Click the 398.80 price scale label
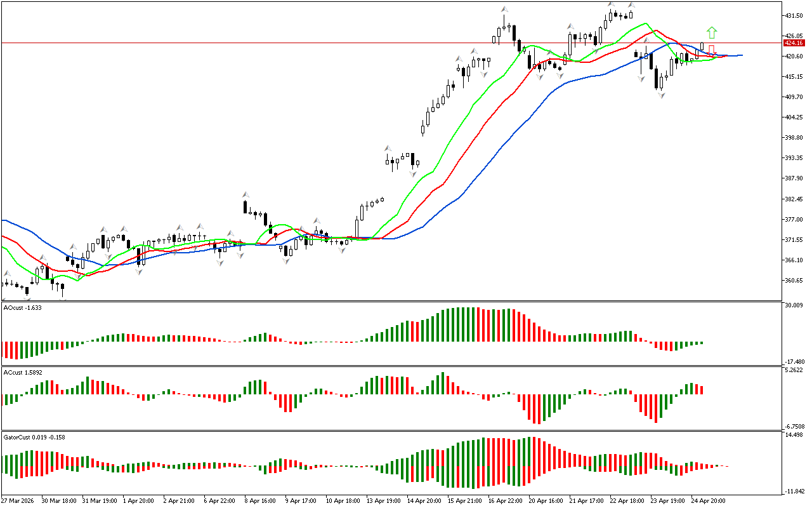 (x=794, y=138)
